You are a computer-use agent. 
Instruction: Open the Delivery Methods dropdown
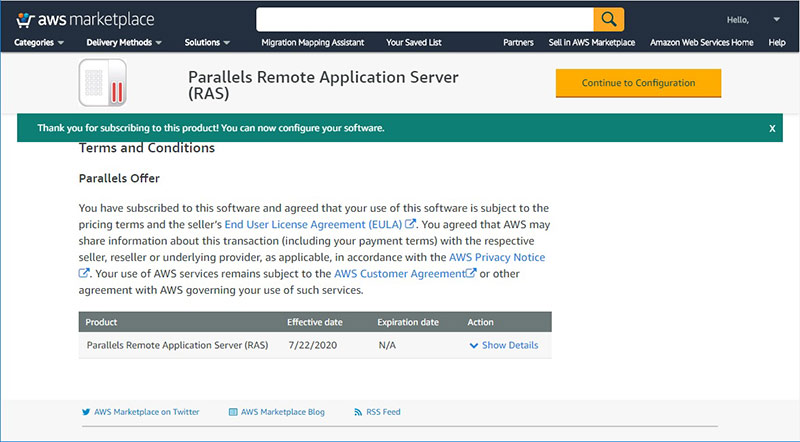coord(124,42)
